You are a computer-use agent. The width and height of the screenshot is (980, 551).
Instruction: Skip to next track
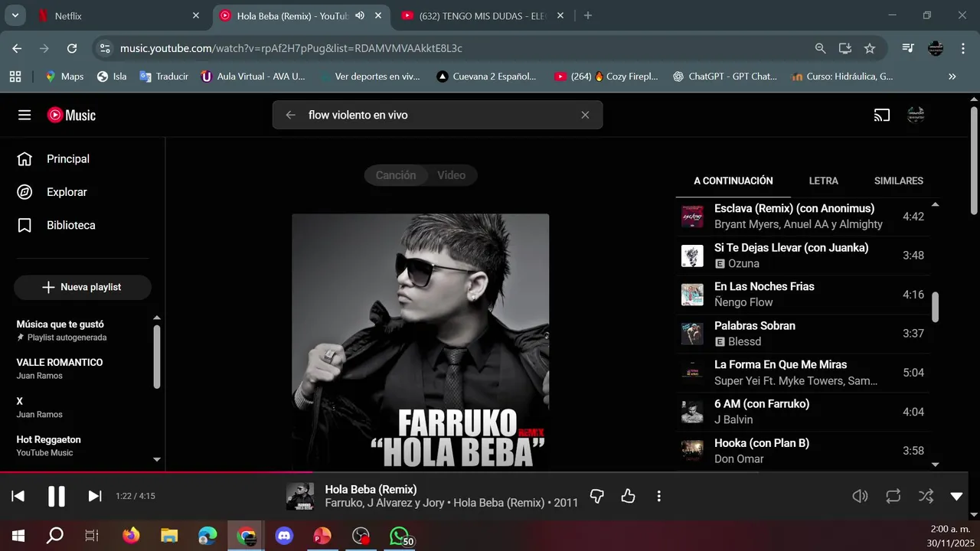tap(95, 496)
